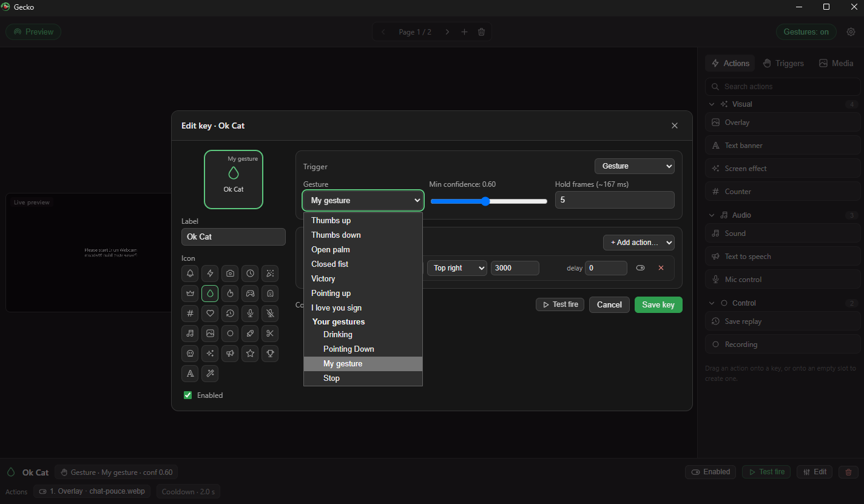Turn off the Gestures: on toggle
This screenshot has width=864, height=504.
[x=806, y=32]
